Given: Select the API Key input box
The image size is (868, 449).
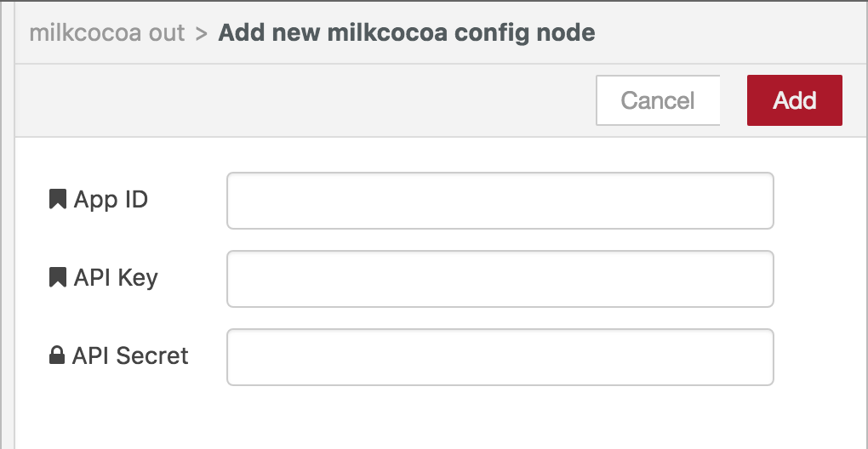Looking at the screenshot, I should 500,278.
